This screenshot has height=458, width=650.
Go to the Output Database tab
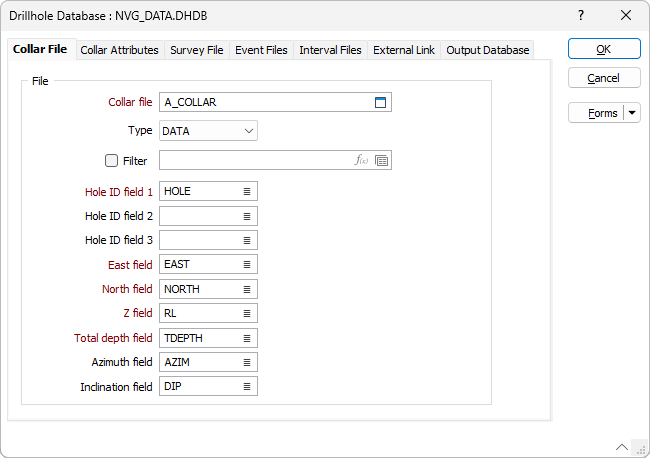(x=487, y=50)
